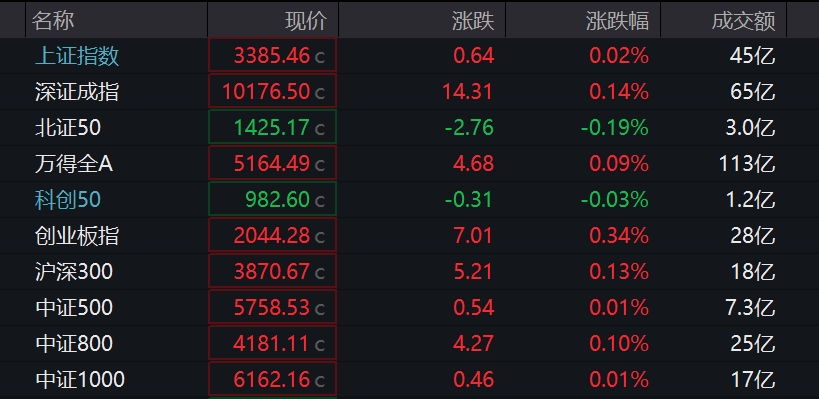Select the 中证800 row name
819x399 pixels.
tap(74, 344)
